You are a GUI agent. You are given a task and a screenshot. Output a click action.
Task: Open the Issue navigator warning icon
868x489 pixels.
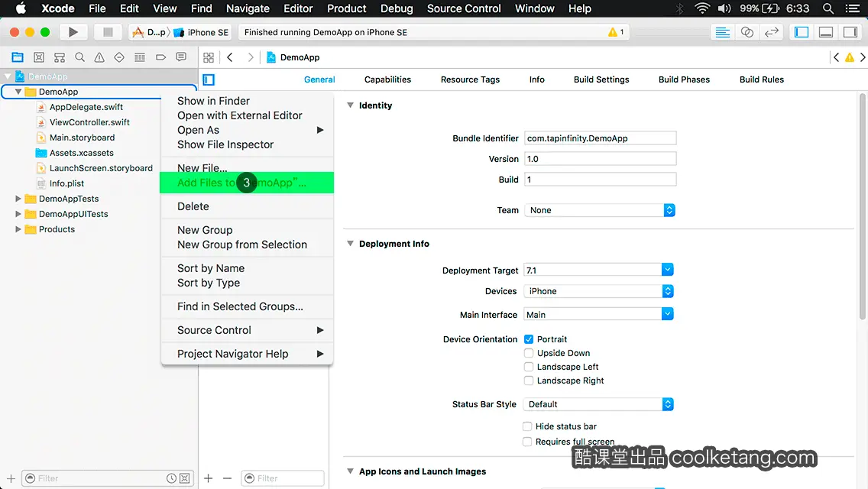tap(99, 57)
